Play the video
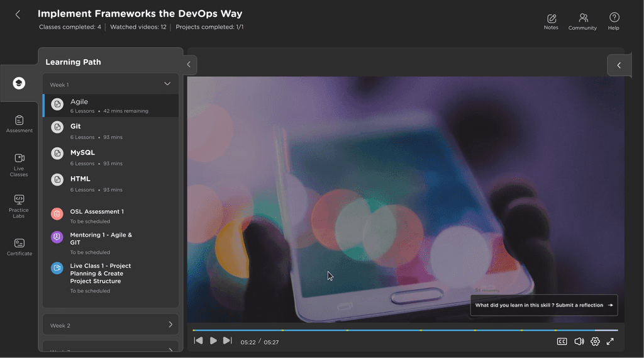Screen dimensions: 644x358 point(213,341)
